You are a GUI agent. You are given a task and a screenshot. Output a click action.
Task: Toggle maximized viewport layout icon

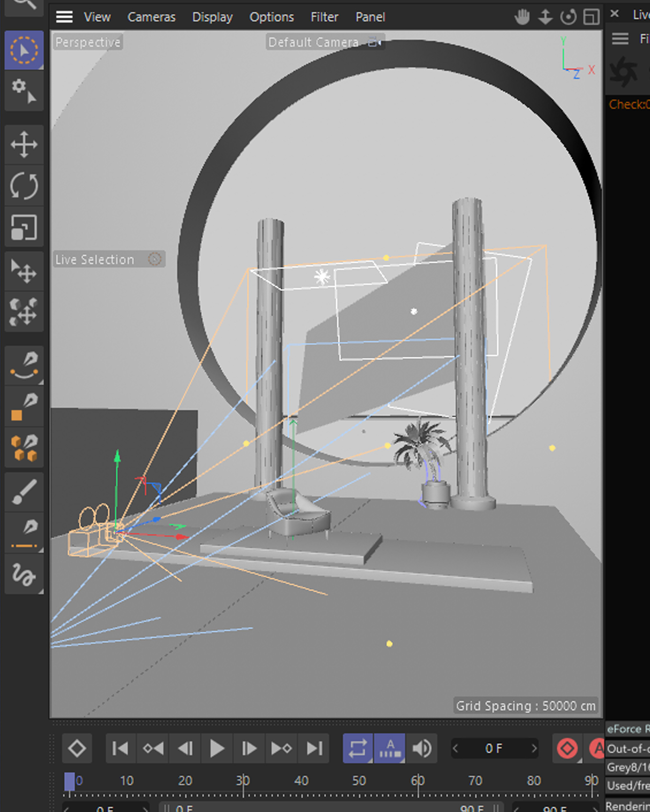(x=591, y=17)
